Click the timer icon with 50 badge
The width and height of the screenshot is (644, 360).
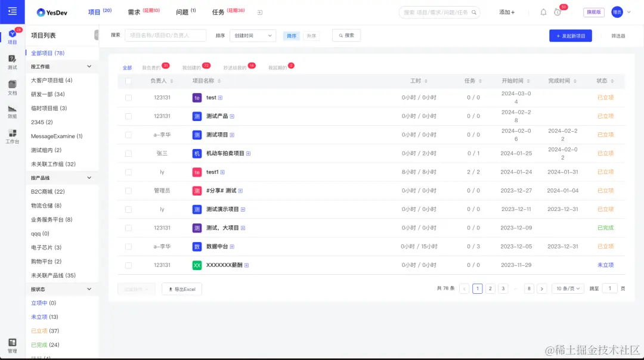[558, 13]
